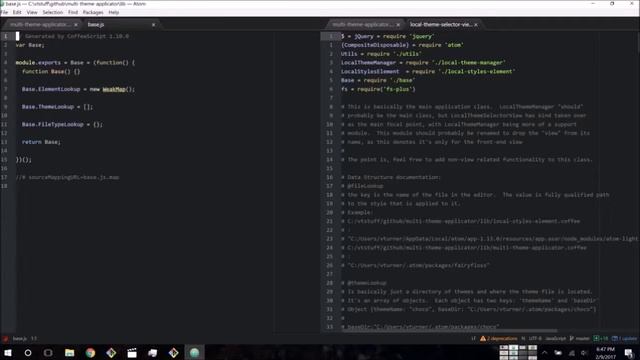Click the network icon in system tray
The width and height of the screenshot is (640, 360).
tap(571, 353)
